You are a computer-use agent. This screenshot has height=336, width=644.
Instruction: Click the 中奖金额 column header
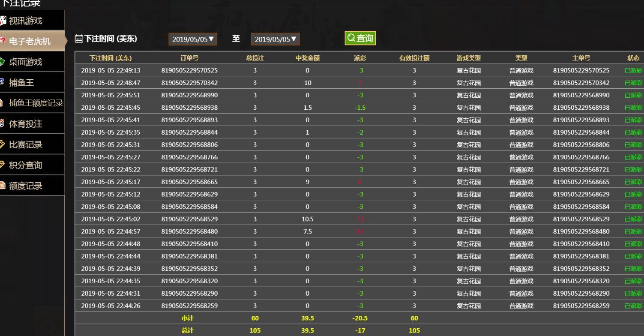click(x=308, y=58)
